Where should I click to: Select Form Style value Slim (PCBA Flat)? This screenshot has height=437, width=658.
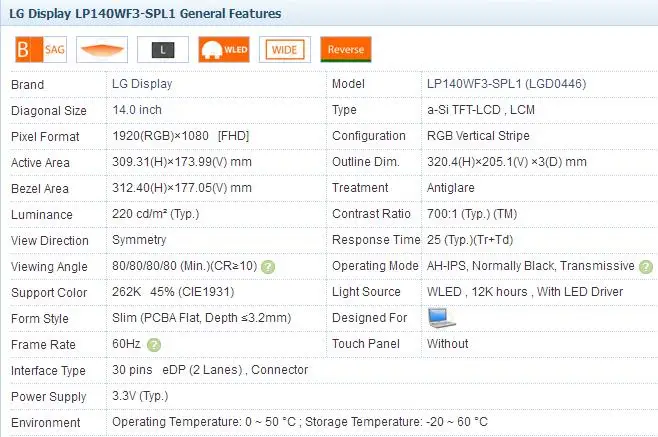202,318
